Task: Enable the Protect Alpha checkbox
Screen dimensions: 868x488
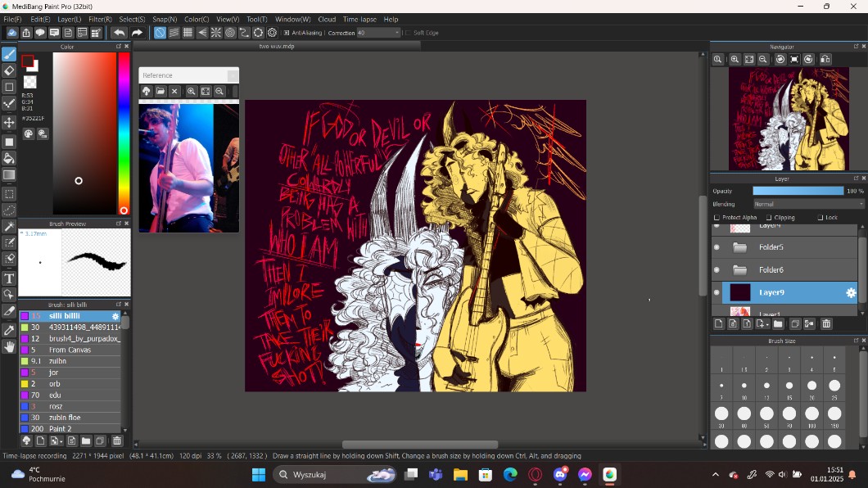Action: click(x=717, y=218)
